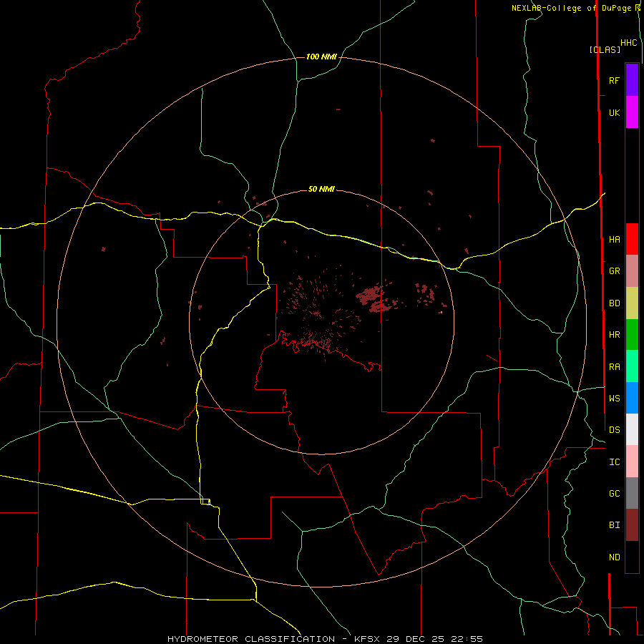
Task: Click the "IC" legend label
Action: coord(614,462)
